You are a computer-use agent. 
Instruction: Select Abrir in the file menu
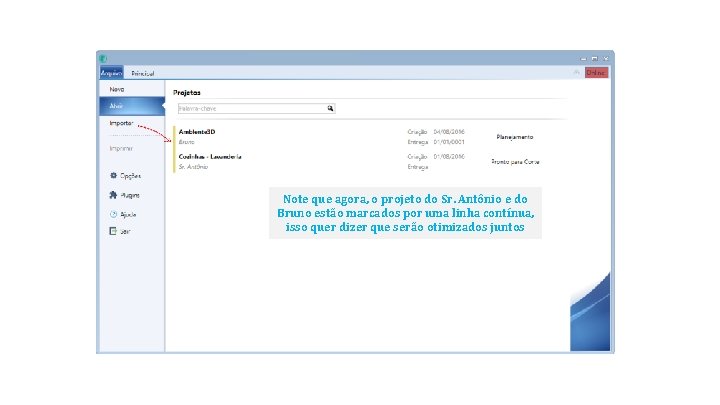click(x=132, y=106)
